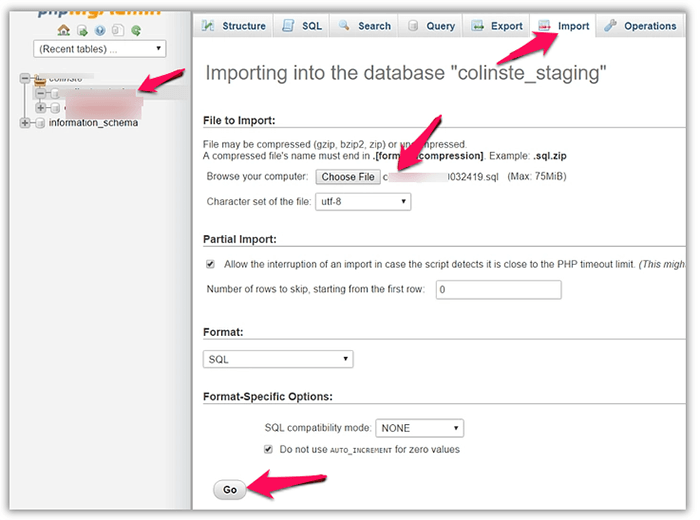Click the rows to skip input field
This screenshot has height=520, width=700.
pos(498,290)
